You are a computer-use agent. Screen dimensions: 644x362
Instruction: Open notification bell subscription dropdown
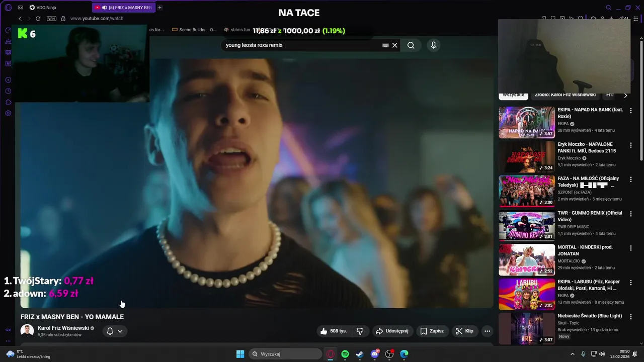[115, 331]
